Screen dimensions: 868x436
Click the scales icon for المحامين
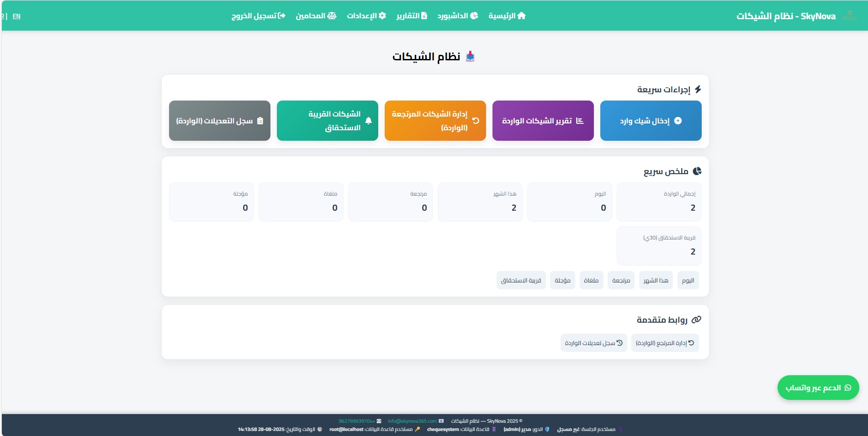tap(332, 16)
